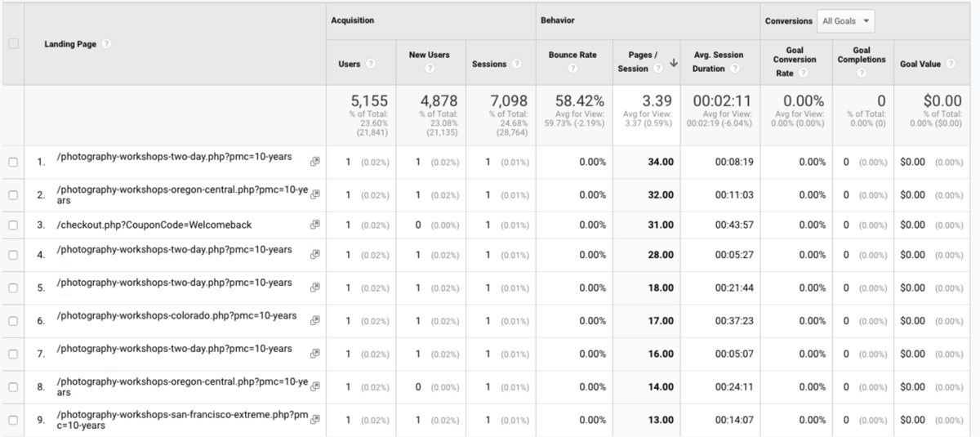Click the Goal Conversion Rate help icon
The width and height of the screenshot is (980, 437).
pos(802,73)
